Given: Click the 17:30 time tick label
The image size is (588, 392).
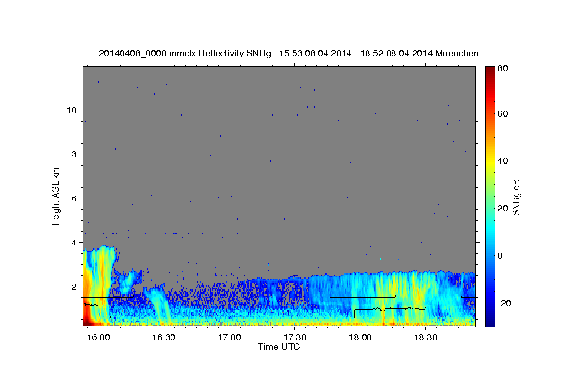Looking at the screenshot, I should 295,337.
